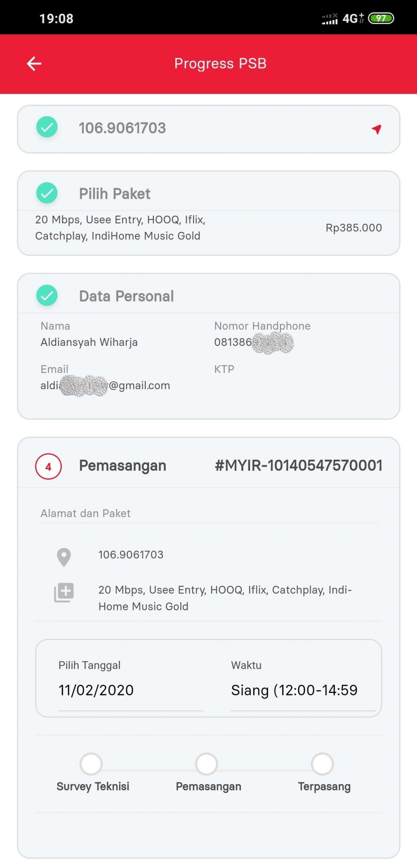This screenshot has width=417, height=868.
Task: Tap the Alamat dan Paket section label
Action: pyautogui.click(x=86, y=513)
